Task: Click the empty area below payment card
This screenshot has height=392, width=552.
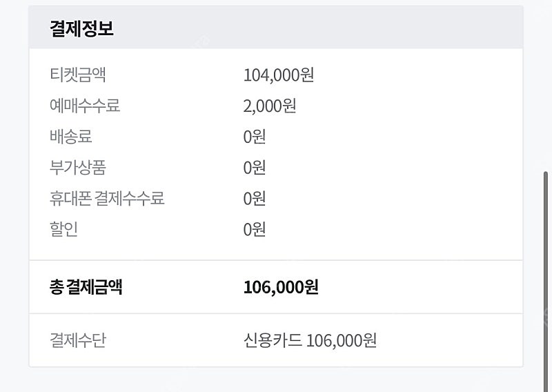Action: (x=275, y=380)
